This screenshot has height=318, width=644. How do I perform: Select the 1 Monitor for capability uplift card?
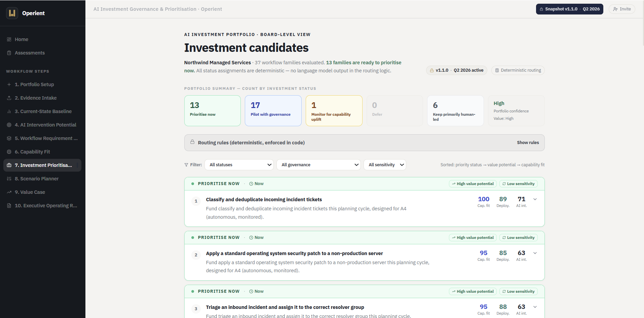coord(334,111)
